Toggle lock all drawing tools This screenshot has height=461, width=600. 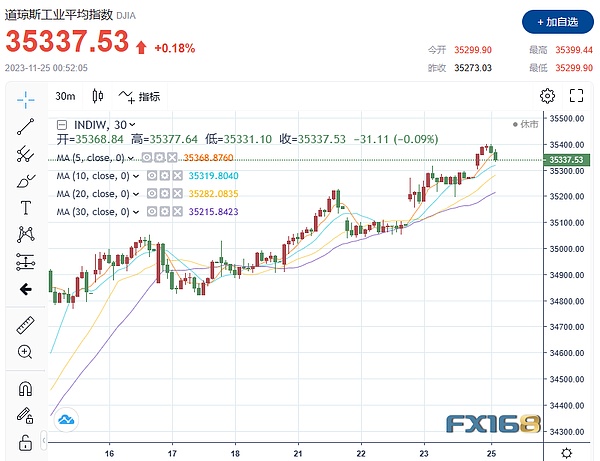26,441
